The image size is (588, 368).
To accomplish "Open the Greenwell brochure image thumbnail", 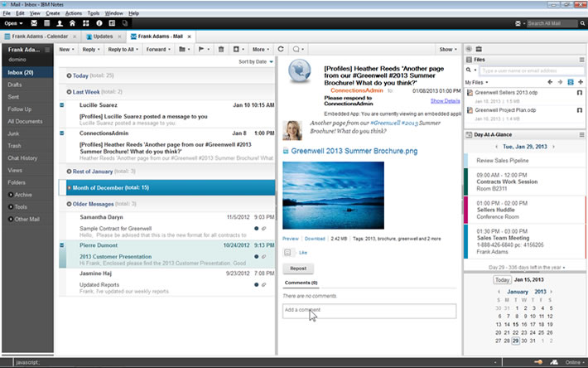I will point(334,196).
